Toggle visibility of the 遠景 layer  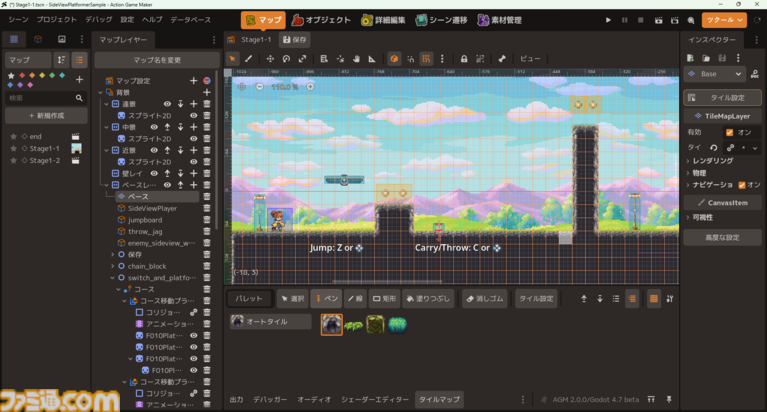(167, 104)
